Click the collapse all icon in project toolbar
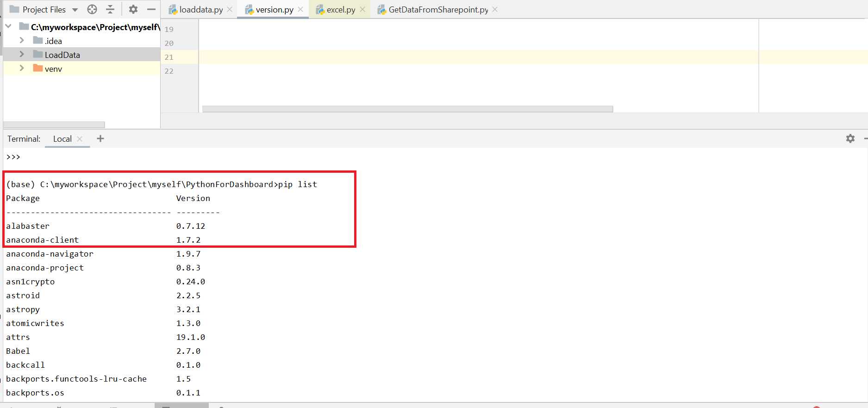The image size is (868, 408). pos(110,9)
